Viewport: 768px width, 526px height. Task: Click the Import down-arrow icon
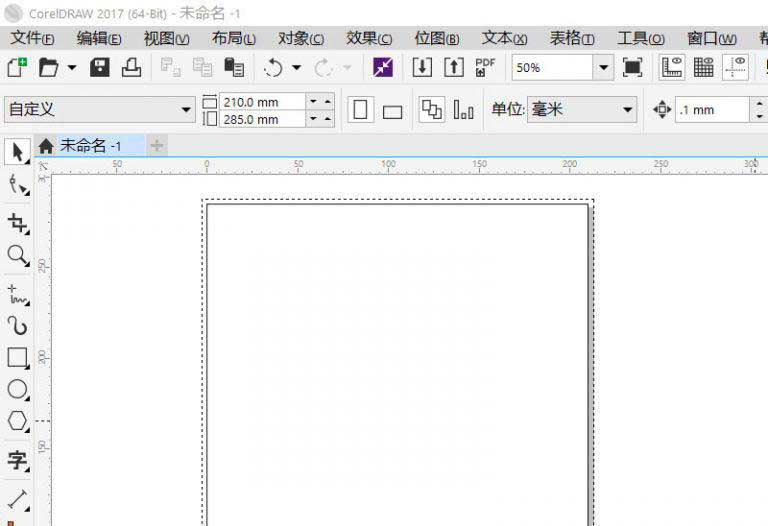(422, 68)
